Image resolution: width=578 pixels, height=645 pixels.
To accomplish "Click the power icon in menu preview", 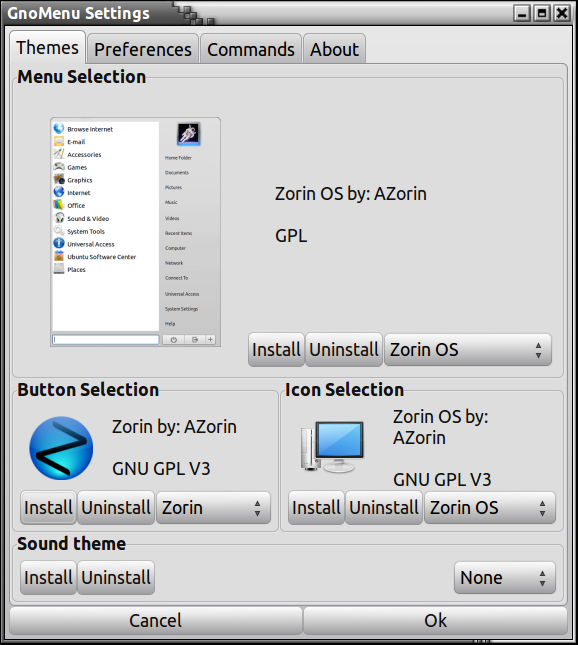I will point(174,339).
